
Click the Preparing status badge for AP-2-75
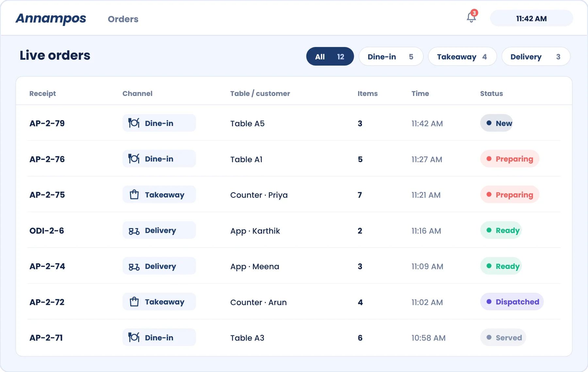[510, 195]
